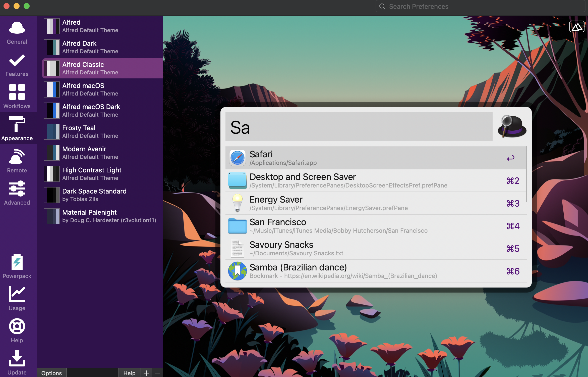Click the Alfred hat icon in preview

pos(512,126)
